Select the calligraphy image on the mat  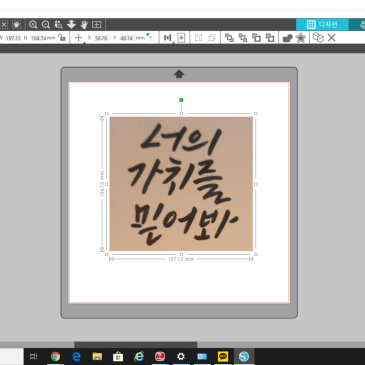tap(181, 184)
